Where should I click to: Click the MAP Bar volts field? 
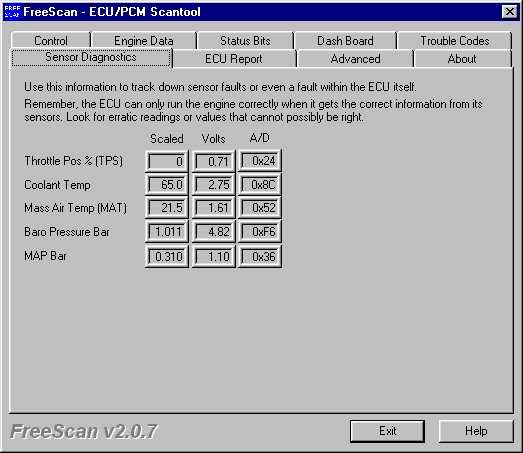click(x=214, y=257)
